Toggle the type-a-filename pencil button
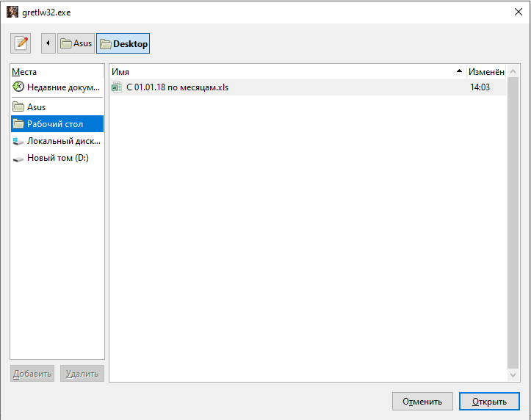This screenshot has width=531, height=420. tap(21, 43)
